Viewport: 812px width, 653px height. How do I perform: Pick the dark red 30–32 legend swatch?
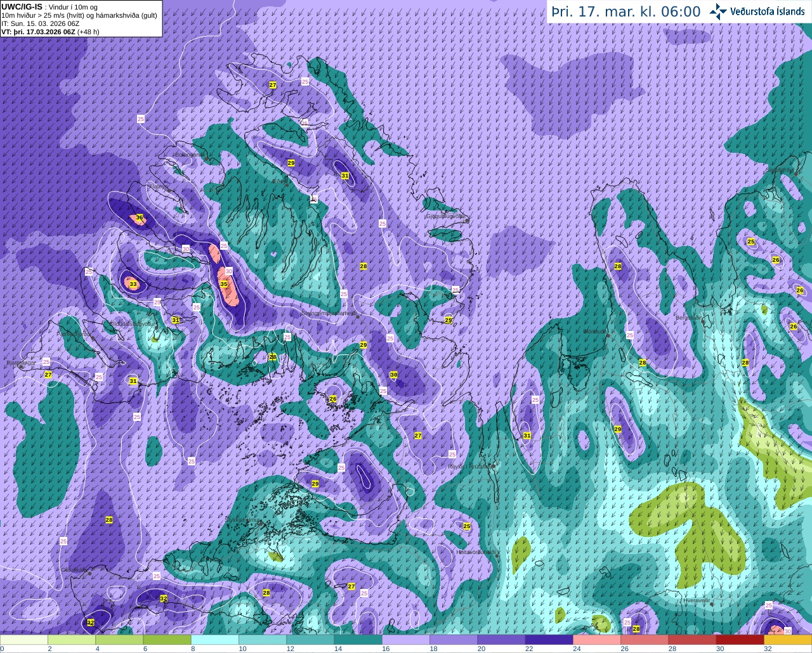tap(740, 640)
